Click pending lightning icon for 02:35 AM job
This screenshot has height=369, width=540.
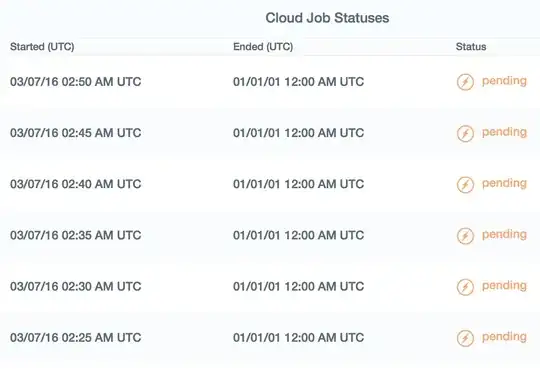coord(465,236)
